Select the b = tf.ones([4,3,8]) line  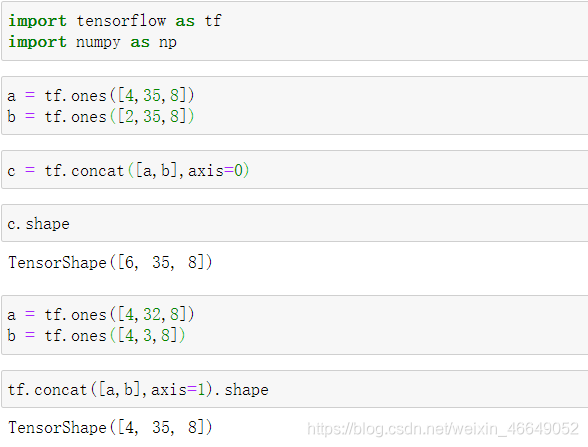point(96,335)
